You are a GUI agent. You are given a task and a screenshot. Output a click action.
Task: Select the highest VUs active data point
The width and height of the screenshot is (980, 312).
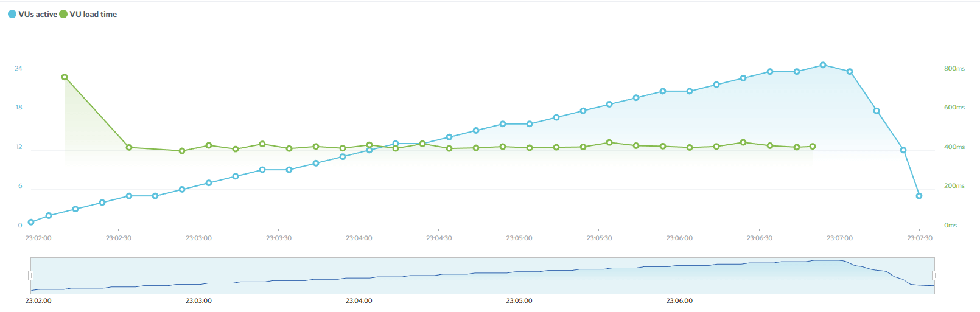[823, 65]
